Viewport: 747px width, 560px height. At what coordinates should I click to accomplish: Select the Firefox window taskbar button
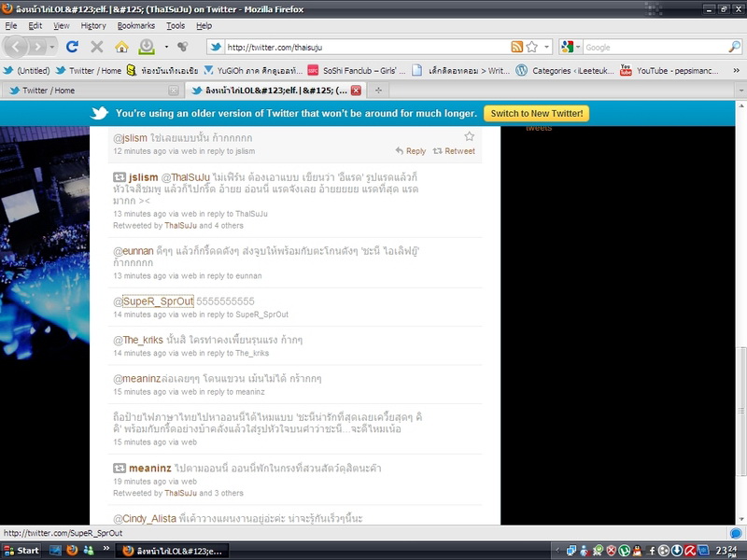point(173,551)
